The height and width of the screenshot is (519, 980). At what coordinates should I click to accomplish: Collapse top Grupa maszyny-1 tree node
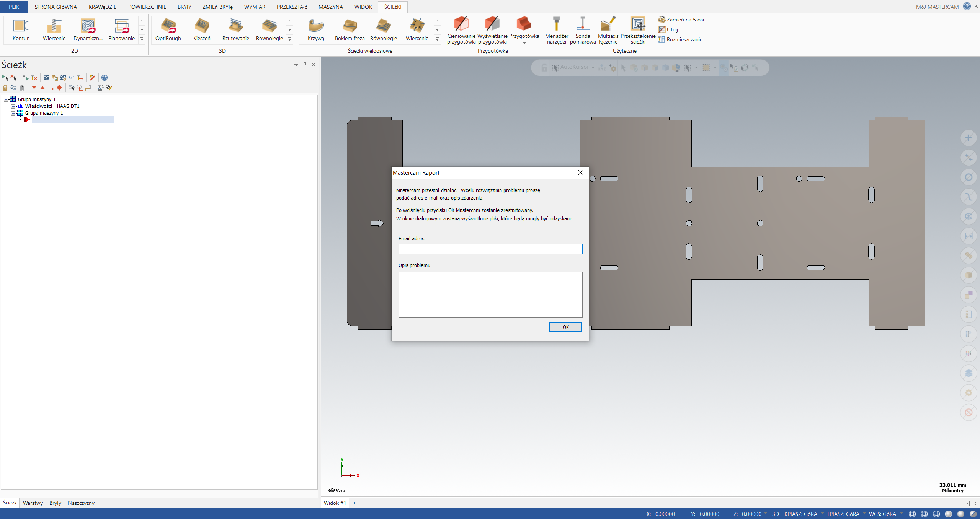(x=6, y=99)
